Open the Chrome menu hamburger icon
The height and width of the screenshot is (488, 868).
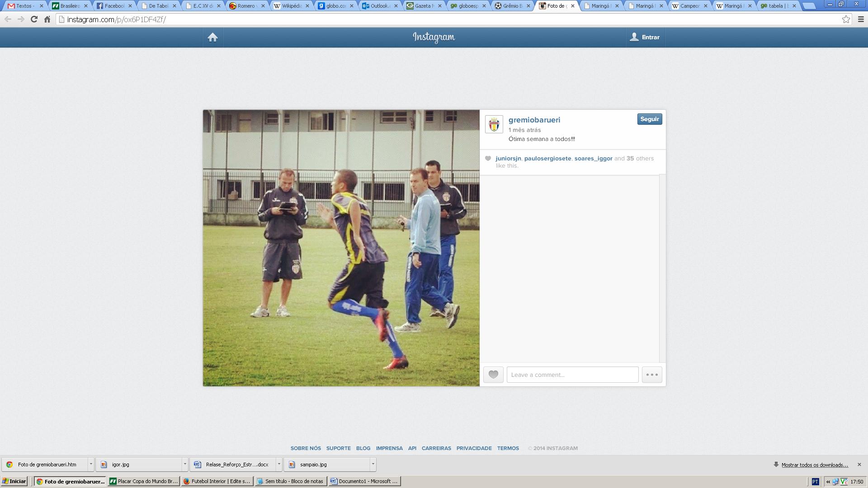pyautogui.click(x=861, y=19)
